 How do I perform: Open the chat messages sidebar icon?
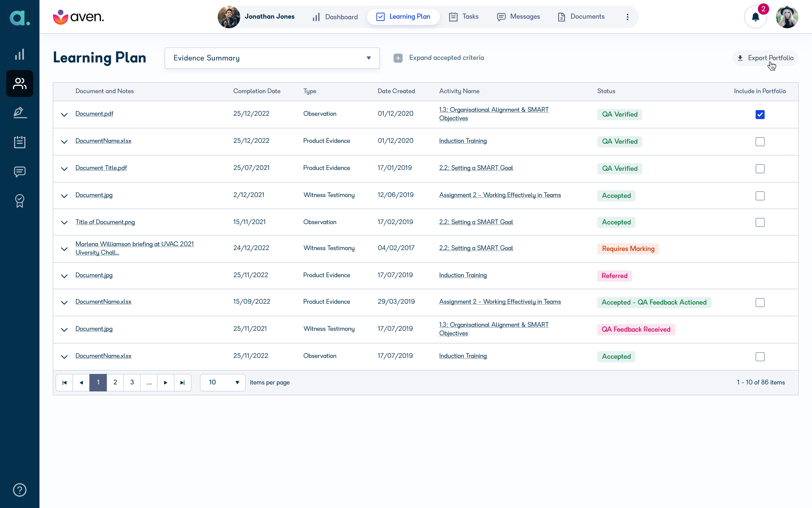(x=19, y=172)
